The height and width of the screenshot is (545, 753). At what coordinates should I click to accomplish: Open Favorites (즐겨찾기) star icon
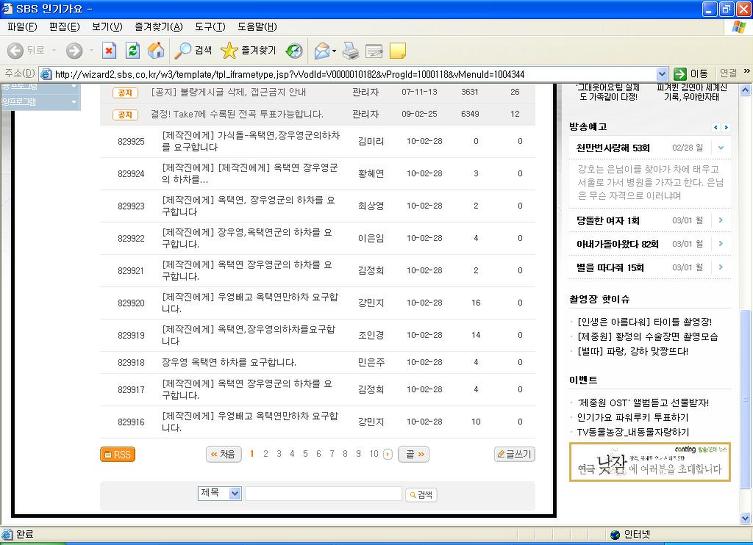[x=248, y=50]
